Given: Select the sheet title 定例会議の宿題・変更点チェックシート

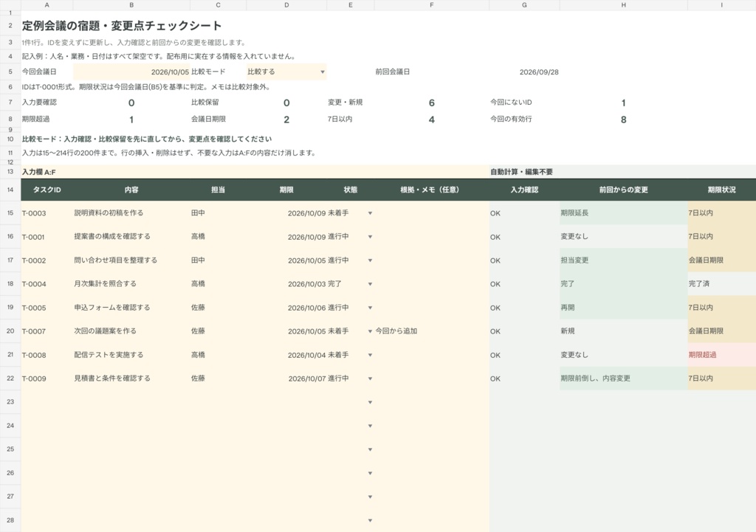Looking at the screenshot, I should [x=122, y=26].
